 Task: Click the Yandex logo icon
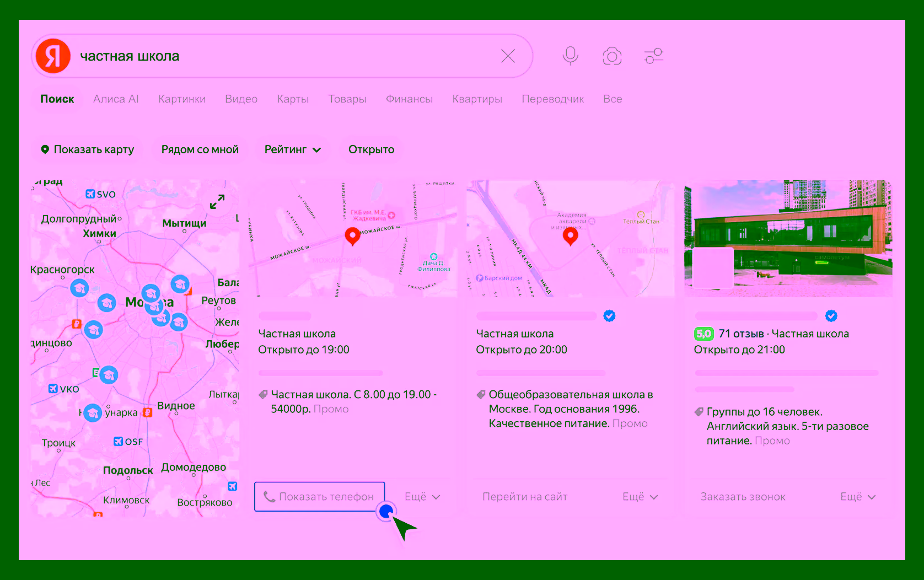tap(53, 56)
